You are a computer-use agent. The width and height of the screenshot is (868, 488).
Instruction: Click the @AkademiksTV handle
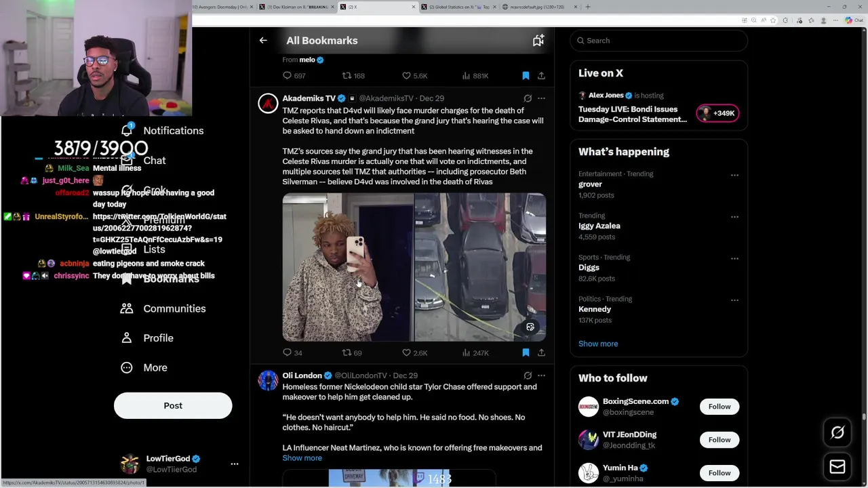tap(385, 98)
